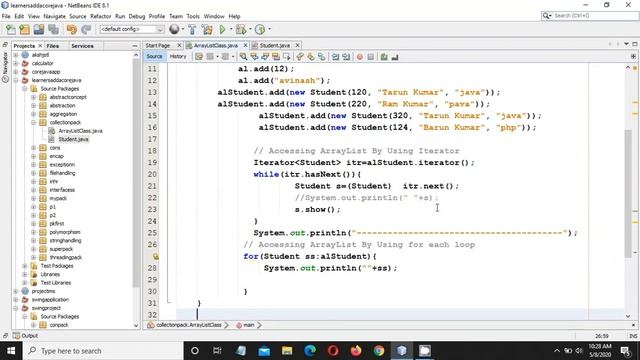Switch to the Student.java editor tab
Image resolution: width=640 pixels, height=360 pixels.
click(x=275, y=45)
